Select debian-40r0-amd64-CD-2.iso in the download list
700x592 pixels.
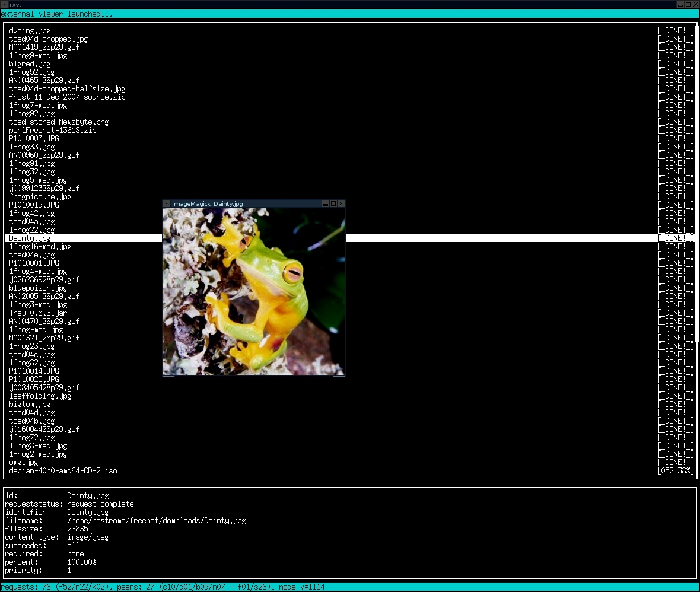point(63,471)
